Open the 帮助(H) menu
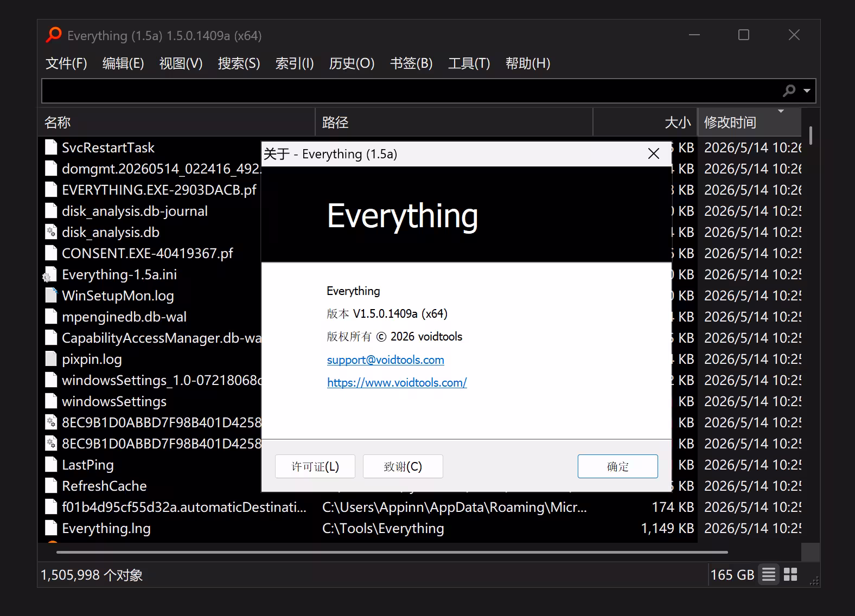The width and height of the screenshot is (855, 616). click(x=528, y=63)
